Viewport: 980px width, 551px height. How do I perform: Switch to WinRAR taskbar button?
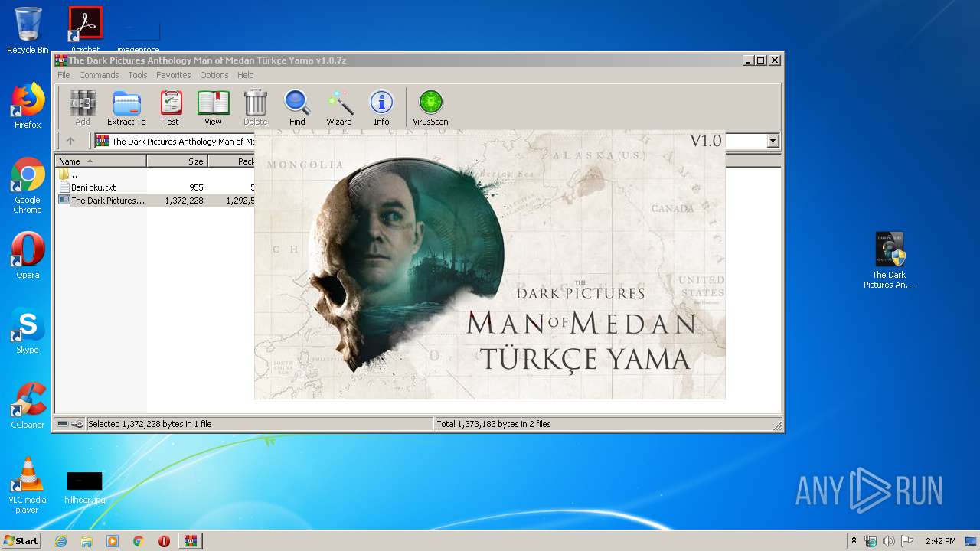[191, 541]
